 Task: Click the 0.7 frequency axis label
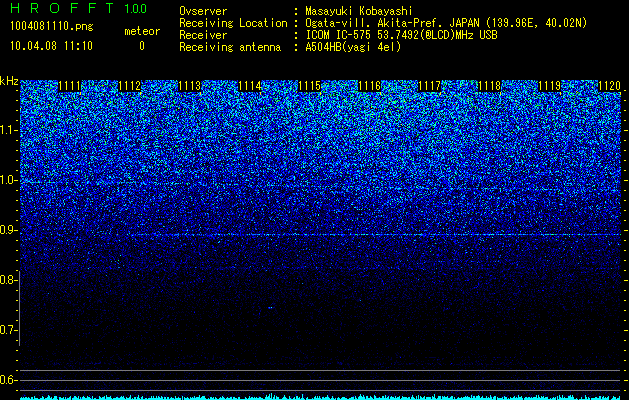[x=7, y=330]
